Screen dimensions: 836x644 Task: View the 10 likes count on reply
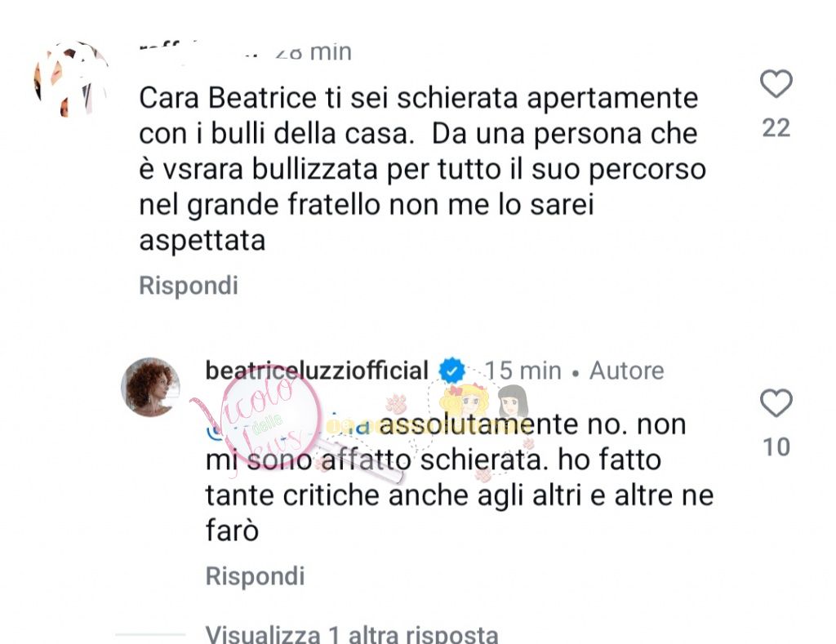click(776, 446)
